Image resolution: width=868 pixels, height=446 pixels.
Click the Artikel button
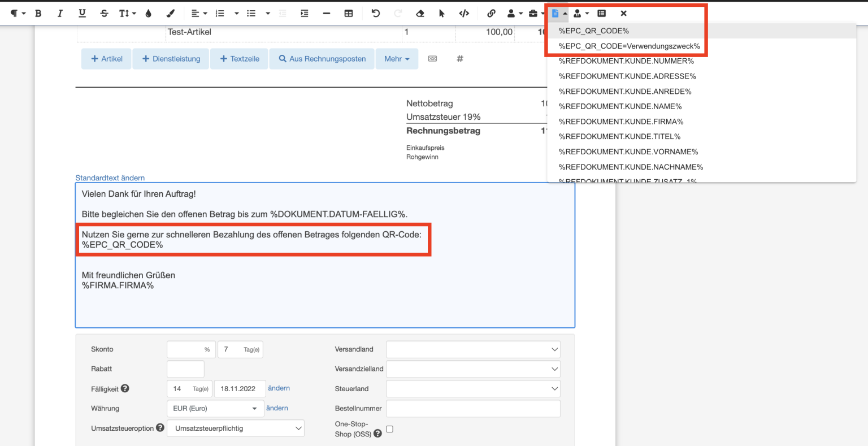(106, 59)
